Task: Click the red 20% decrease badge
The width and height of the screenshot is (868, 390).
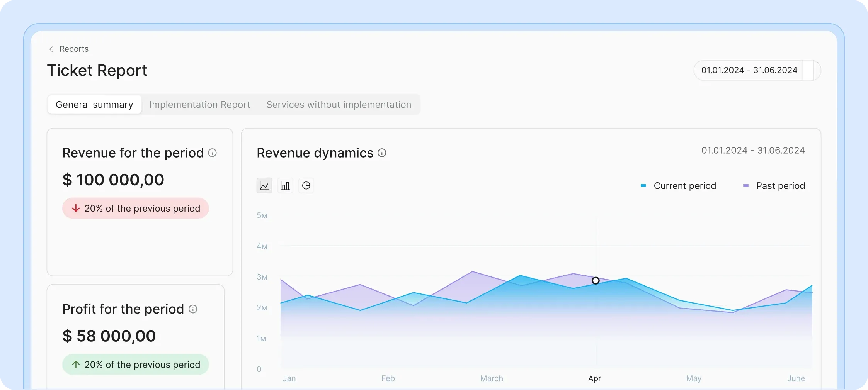Action: 135,209
